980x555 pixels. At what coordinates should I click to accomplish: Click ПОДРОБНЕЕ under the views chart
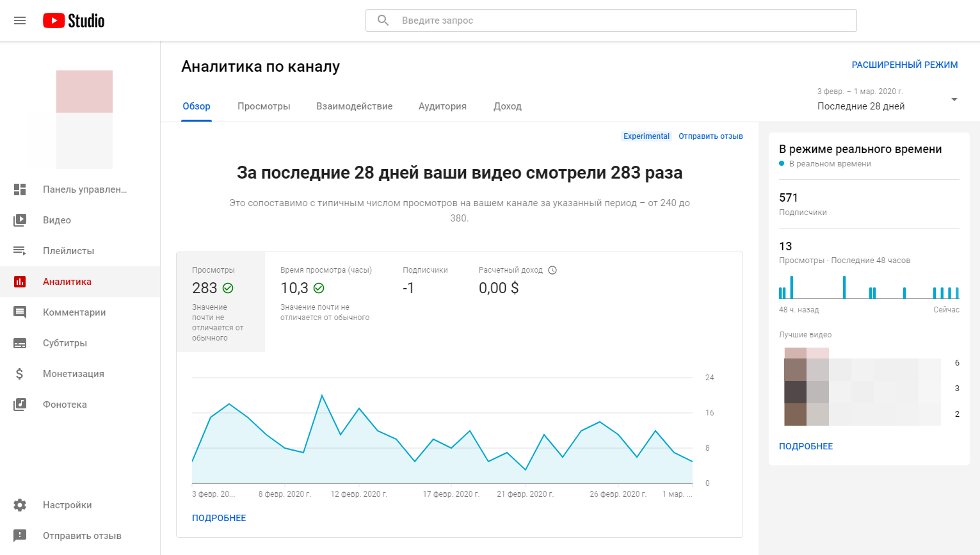219,518
